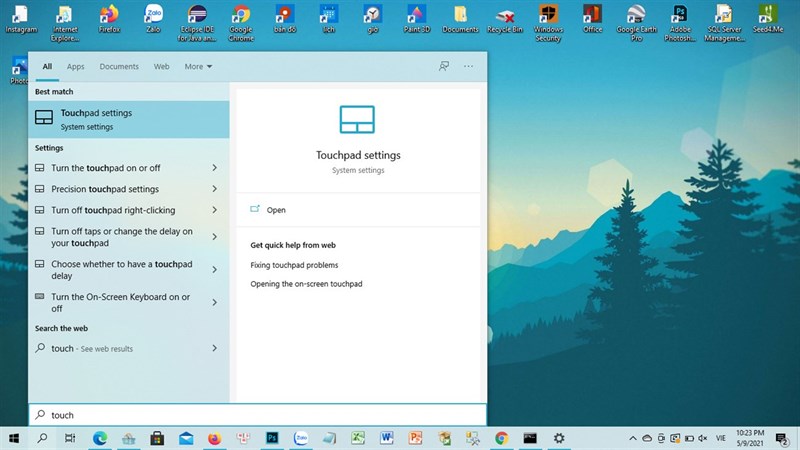Click Open under Touchpad settings preview
This screenshot has width=800, height=450.
[276, 210]
